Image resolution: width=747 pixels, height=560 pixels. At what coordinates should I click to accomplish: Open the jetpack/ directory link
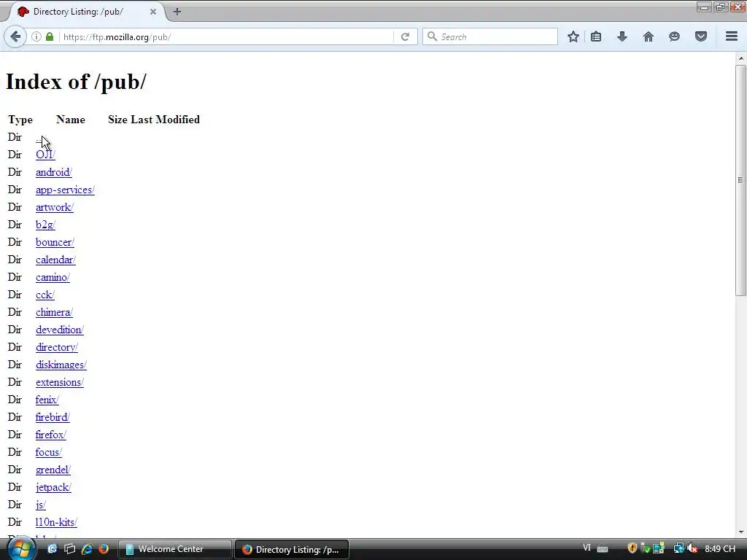(x=53, y=488)
